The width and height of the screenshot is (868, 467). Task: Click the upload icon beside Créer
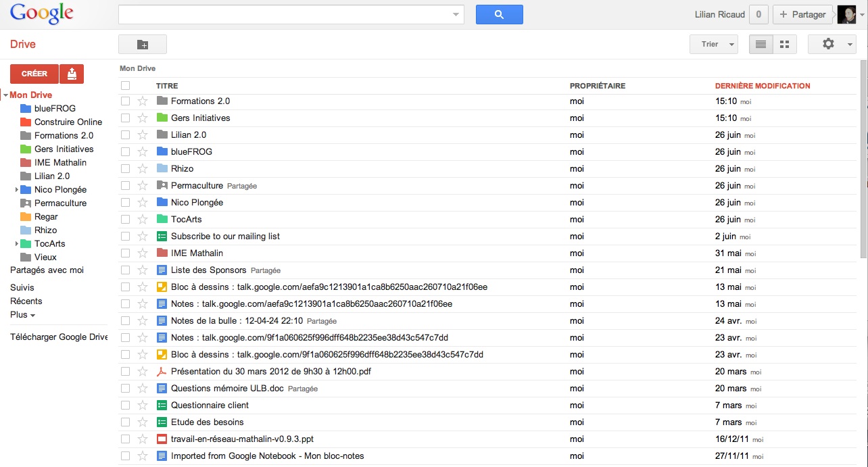[72, 74]
